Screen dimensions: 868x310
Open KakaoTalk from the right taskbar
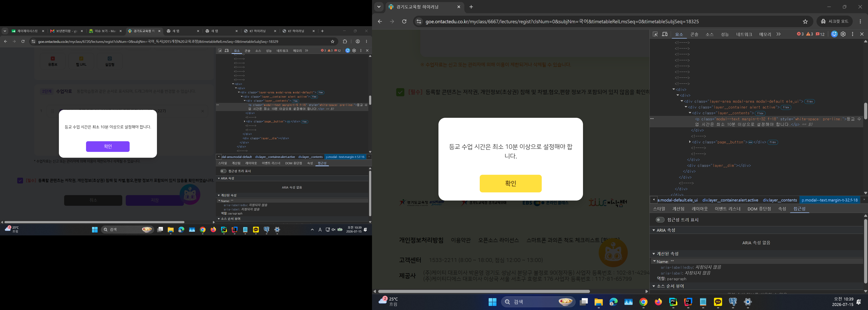click(x=718, y=302)
